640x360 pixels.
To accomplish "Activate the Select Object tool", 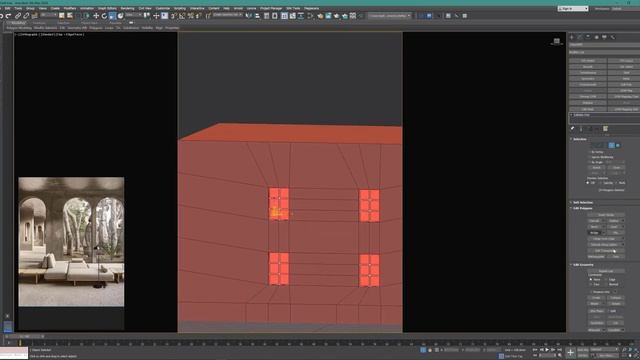I will click(62, 16).
